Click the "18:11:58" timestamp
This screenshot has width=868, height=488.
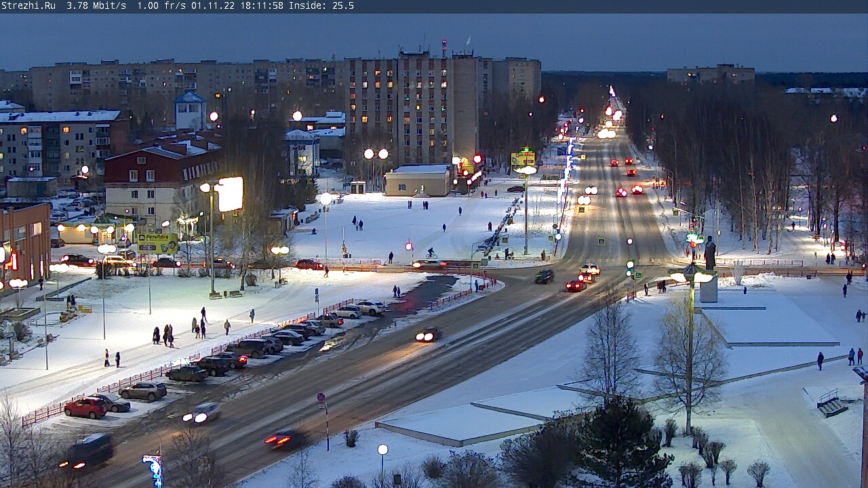(x=262, y=5)
